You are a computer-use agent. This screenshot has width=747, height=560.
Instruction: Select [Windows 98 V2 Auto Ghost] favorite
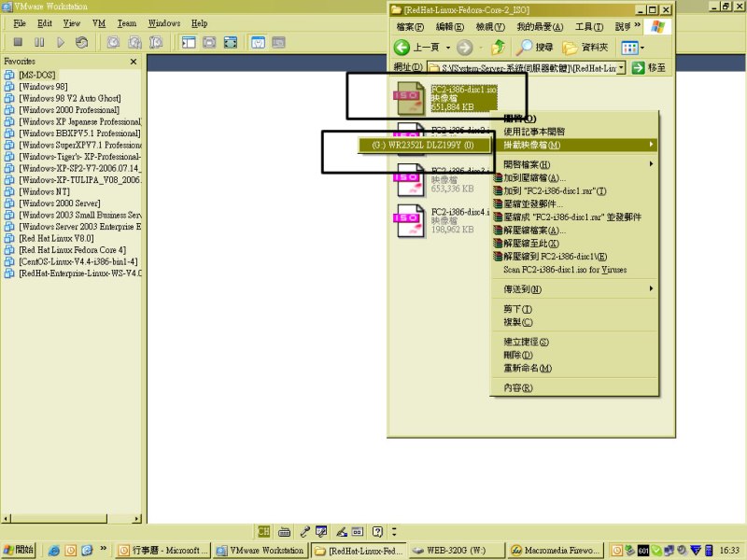[69, 98]
